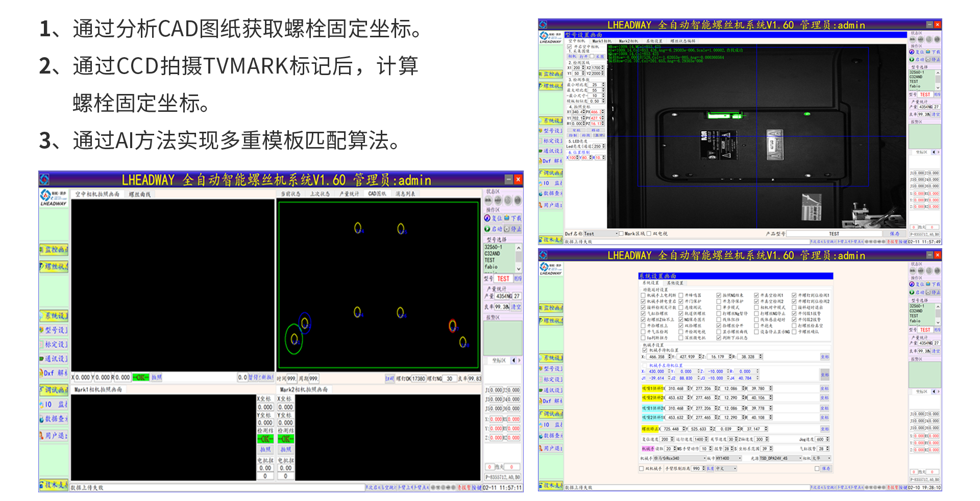Viewport: 980px width, 501px height.
Task: Open 调试画面 in the left monitoring window sidebar
Action: point(54,390)
